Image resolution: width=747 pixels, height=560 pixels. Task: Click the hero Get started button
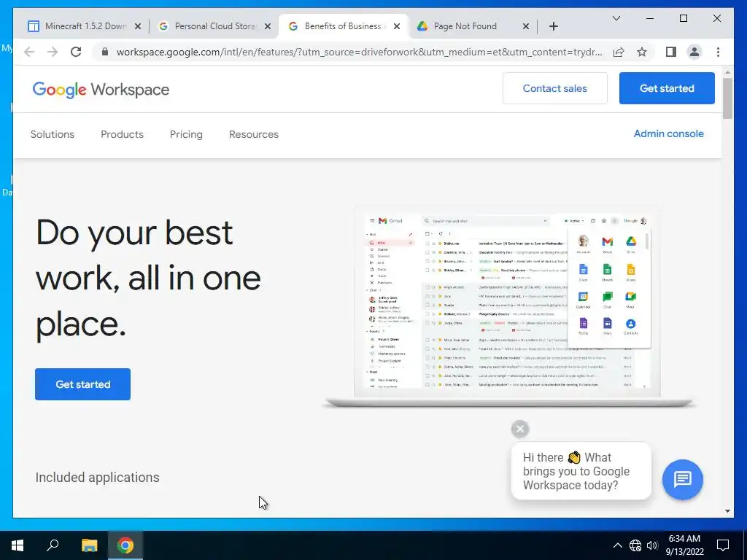[x=83, y=384]
